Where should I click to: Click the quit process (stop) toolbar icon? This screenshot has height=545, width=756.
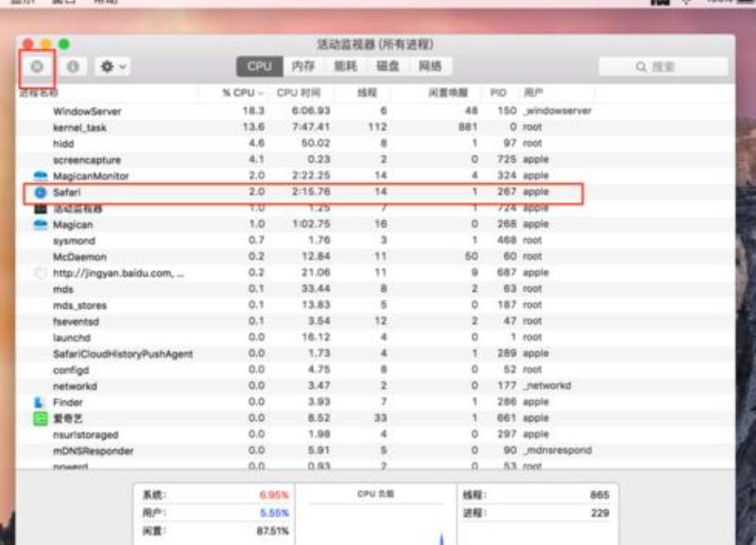[37, 66]
